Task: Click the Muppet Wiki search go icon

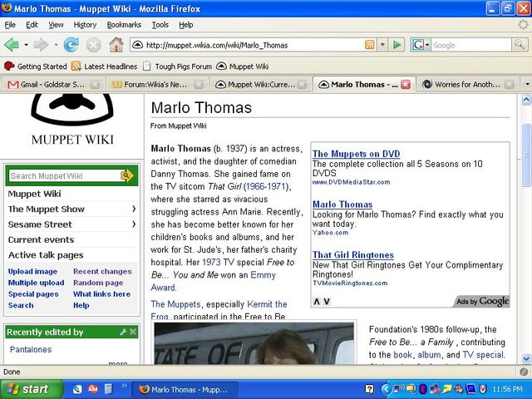Action: point(126,175)
